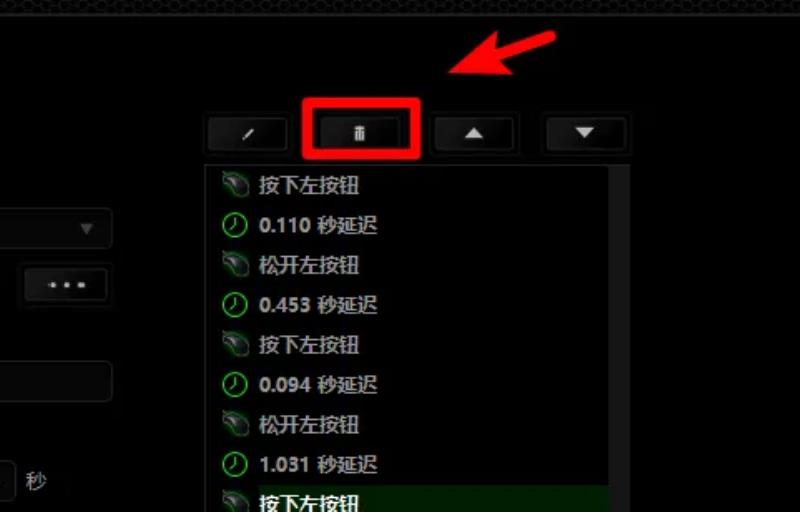Click the three-dots browse button
800x512 pixels.
tap(66, 285)
